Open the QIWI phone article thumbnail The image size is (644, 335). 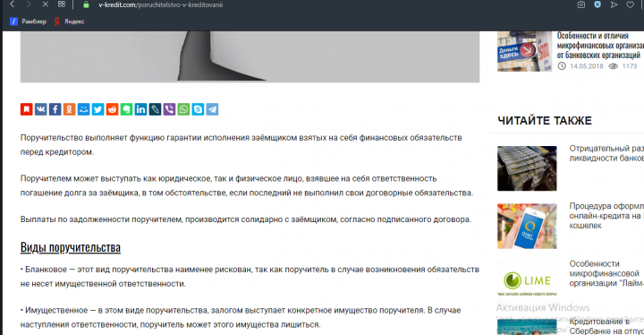point(527,226)
